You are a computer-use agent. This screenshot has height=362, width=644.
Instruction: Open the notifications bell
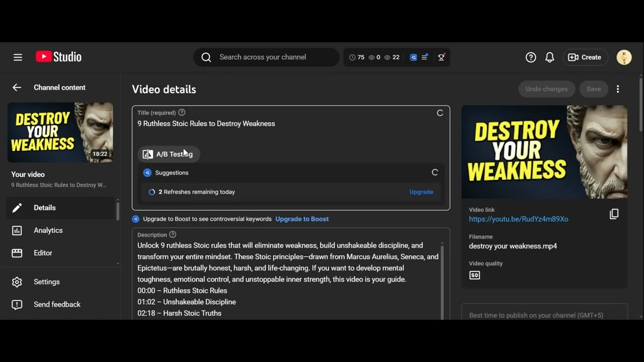pyautogui.click(x=549, y=57)
